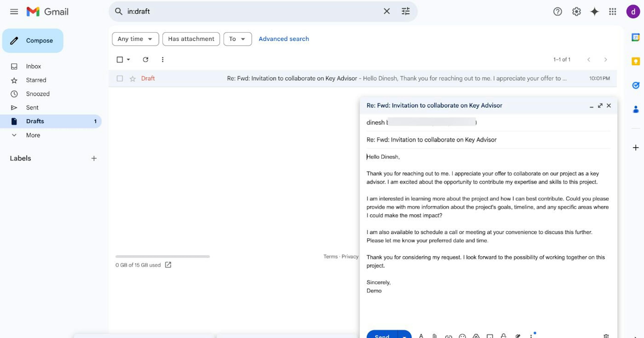Click the Advanced search link
Image resolution: width=644 pixels, height=338 pixels.
(283, 39)
